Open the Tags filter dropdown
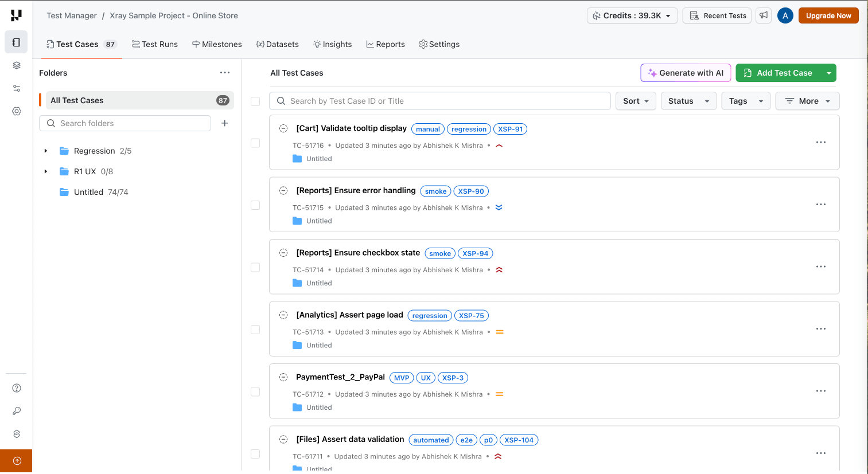Screen dimensions: 868x474 (x=746, y=101)
